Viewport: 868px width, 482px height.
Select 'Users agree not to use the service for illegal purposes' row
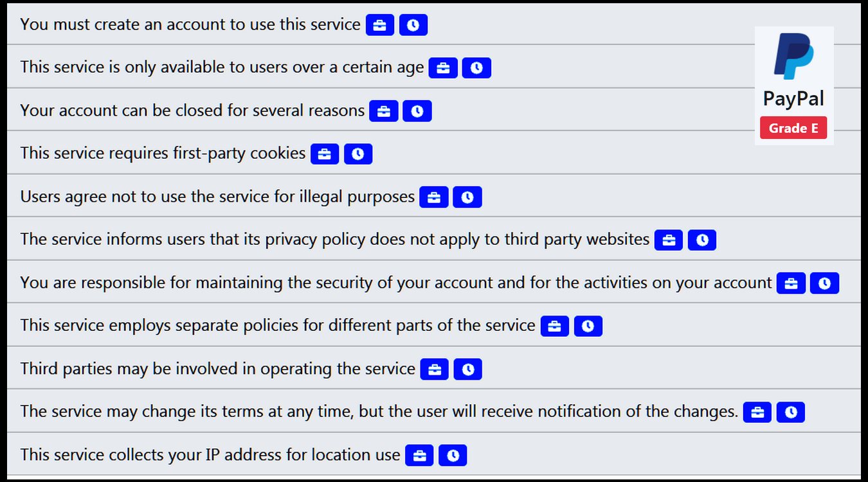tap(434, 195)
